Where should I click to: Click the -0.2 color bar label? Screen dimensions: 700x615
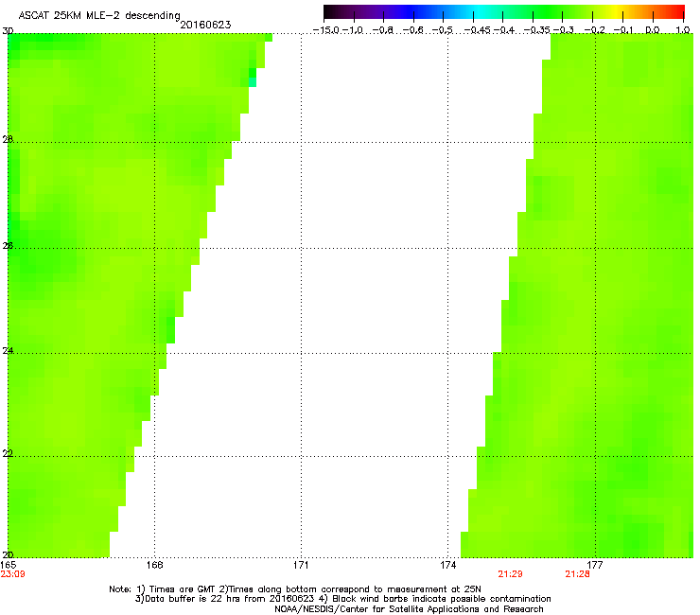coord(594,30)
